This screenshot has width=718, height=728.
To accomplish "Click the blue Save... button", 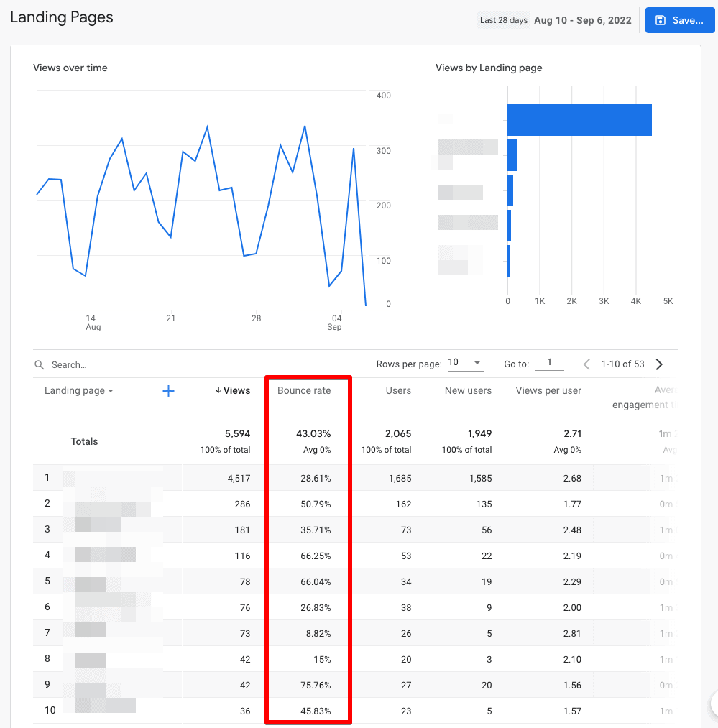I will [680, 20].
